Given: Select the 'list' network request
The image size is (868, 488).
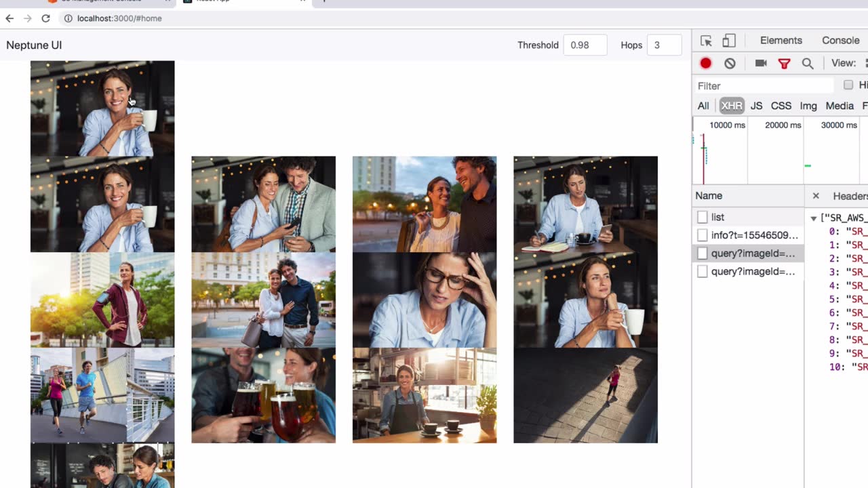Looking at the screenshot, I should [748, 217].
